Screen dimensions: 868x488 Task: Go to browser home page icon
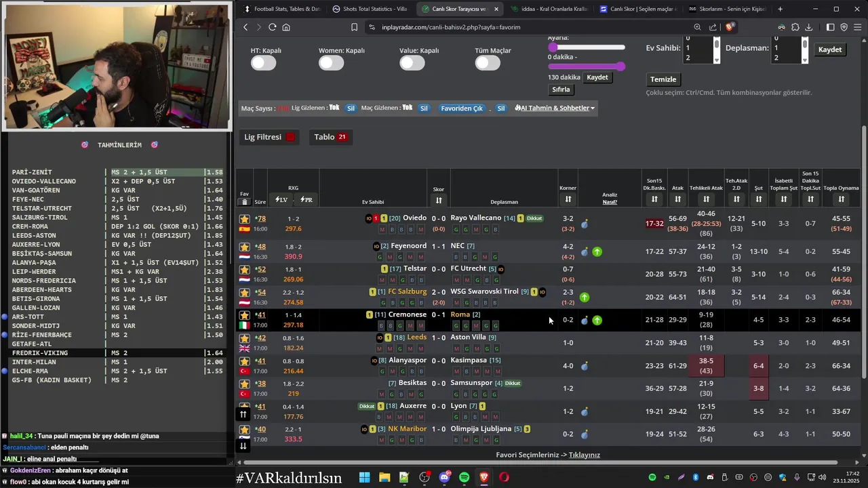click(286, 27)
